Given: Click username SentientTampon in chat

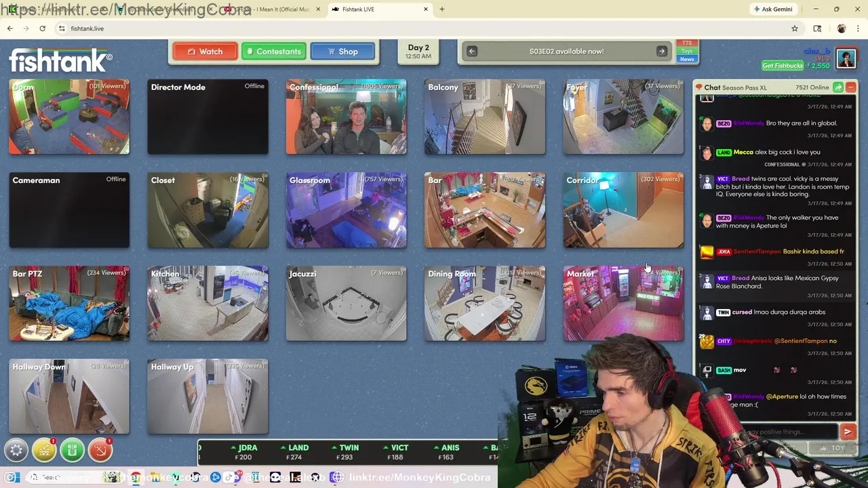Looking at the screenshot, I should click(x=757, y=251).
